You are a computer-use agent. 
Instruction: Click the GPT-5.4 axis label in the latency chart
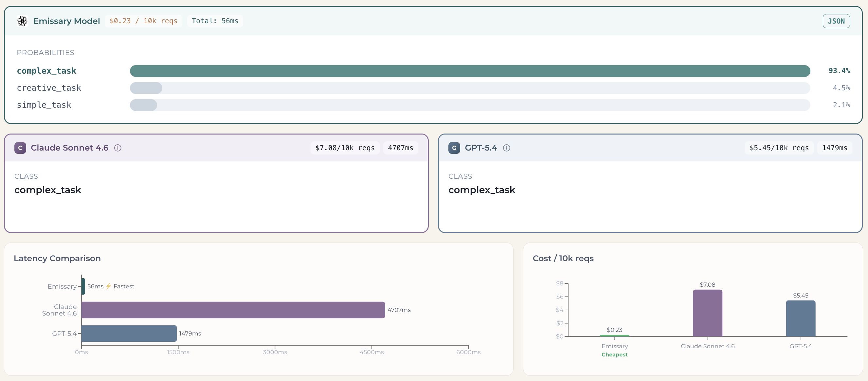tap(64, 334)
